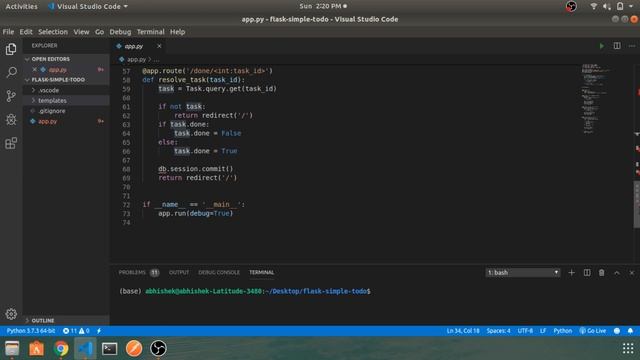Close the app.py editor tab
Screen dimensions: 640x360
[159, 46]
